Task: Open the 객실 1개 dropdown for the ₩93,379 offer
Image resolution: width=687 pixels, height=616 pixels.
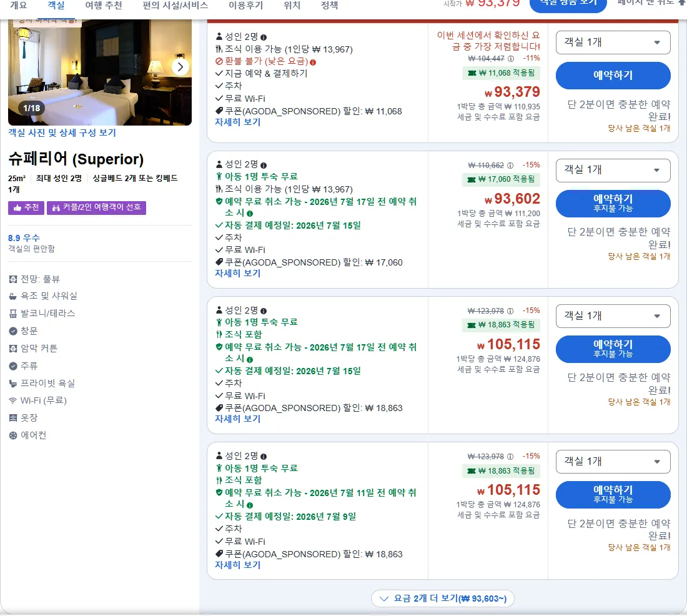Action: point(613,42)
